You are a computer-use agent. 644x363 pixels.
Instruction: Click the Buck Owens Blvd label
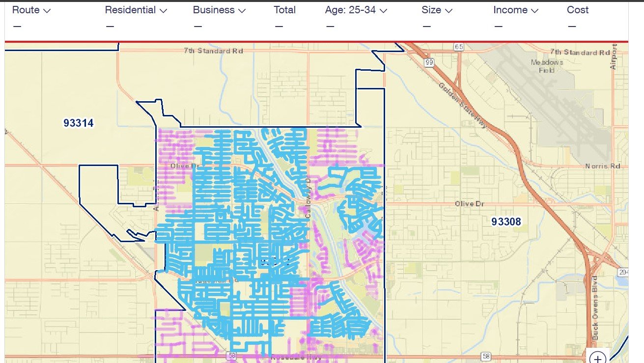point(595,308)
